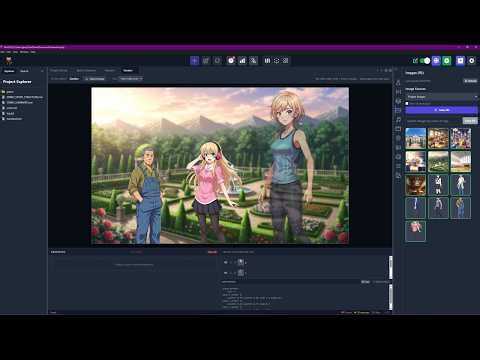This screenshot has width=480, height=360.
Task: Click the gray button beside the image search field
Action: coord(470,121)
